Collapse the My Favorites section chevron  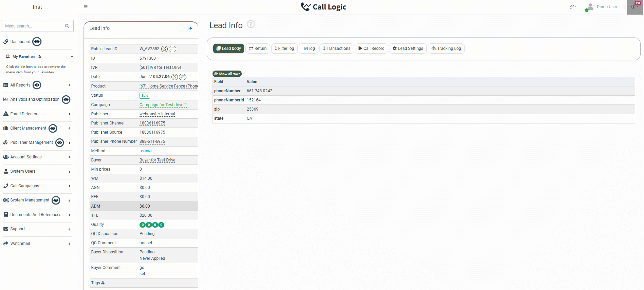72,57
